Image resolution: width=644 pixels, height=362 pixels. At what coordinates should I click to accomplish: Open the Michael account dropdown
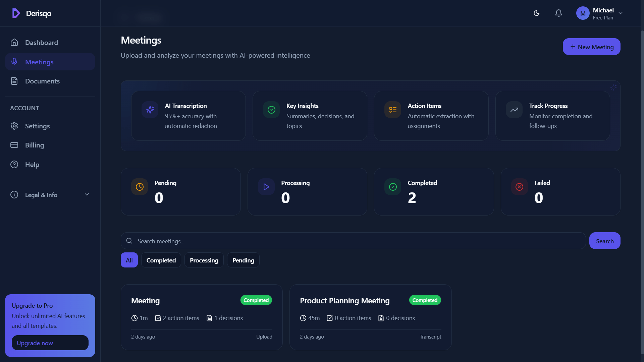pos(600,13)
